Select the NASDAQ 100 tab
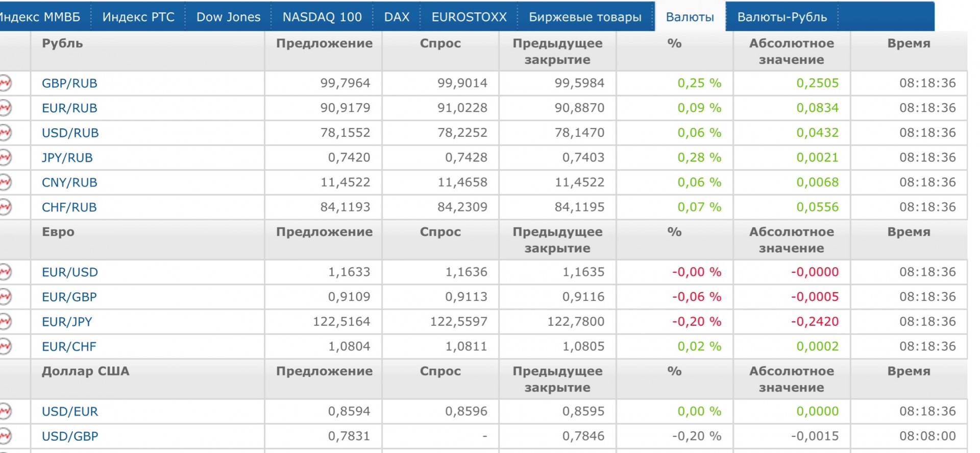The height and width of the screenshot is (453, 980). (322, 17)
